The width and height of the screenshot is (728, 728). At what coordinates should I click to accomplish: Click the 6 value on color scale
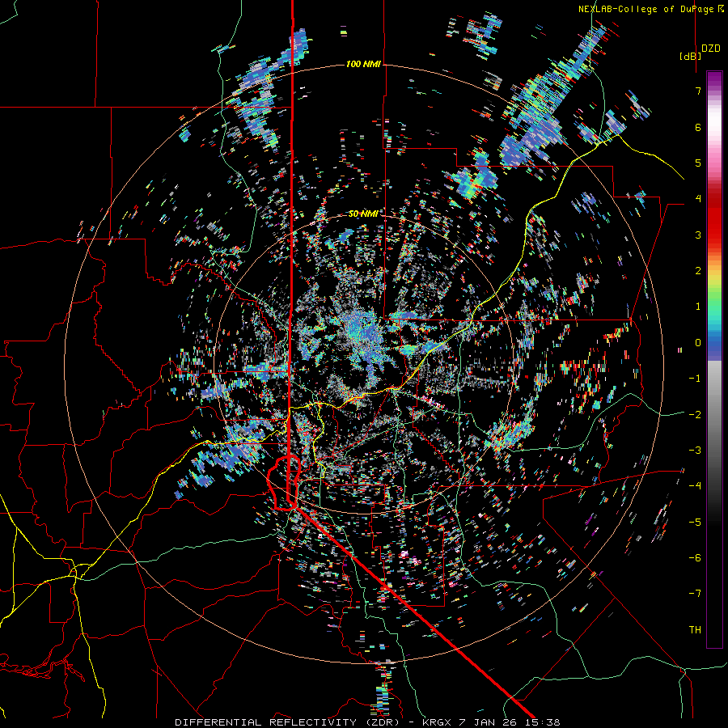pos(698,127)
